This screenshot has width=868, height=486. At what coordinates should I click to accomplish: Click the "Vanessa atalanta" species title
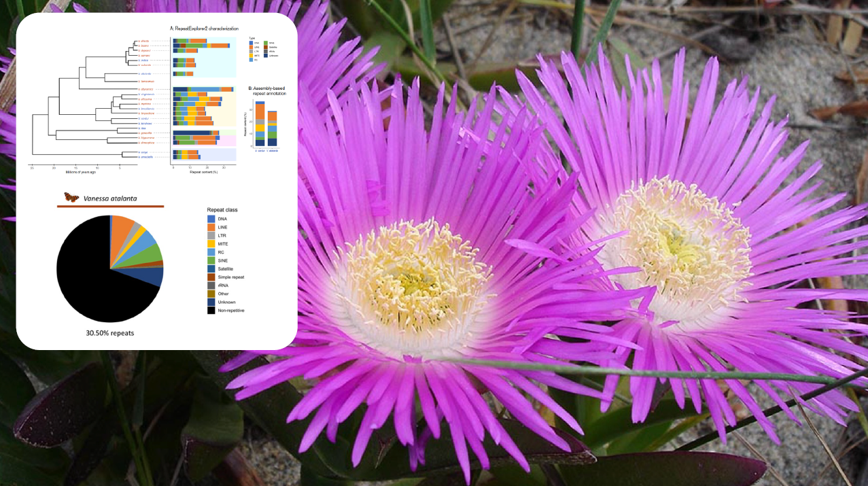111,198
